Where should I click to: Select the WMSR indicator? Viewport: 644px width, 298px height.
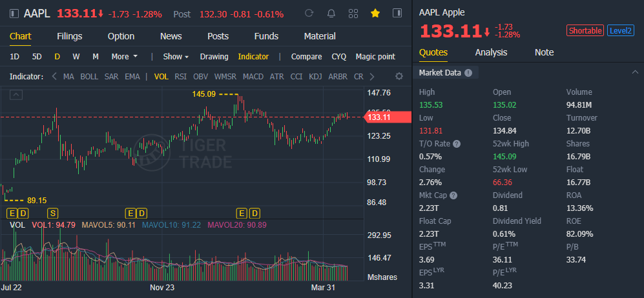(x=225, y=77)
